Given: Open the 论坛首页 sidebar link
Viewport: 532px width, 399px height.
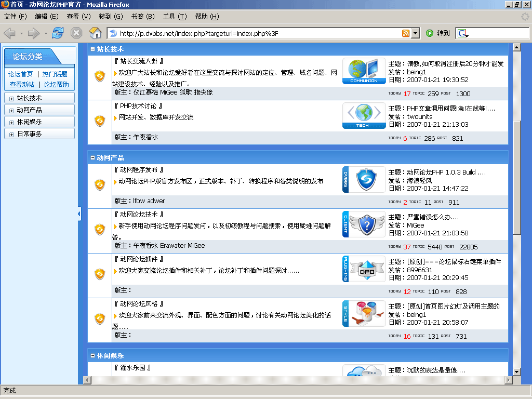Looking at the screenshot, I should pyautogui.click(x=20, y=74).
